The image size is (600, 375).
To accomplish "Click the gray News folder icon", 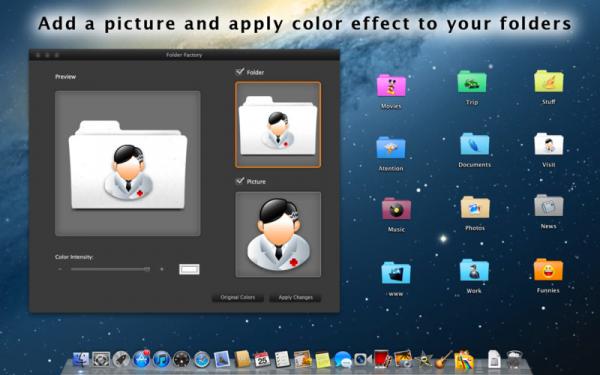I will pos(549,205).
